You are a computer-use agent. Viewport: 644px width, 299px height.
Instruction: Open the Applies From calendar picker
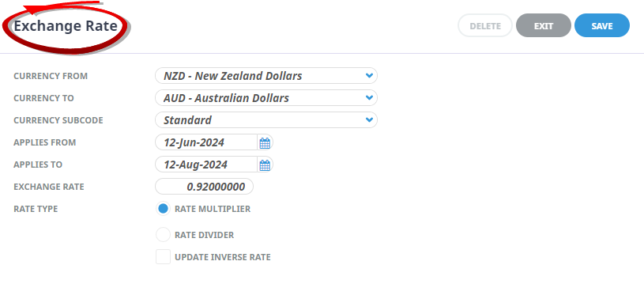[265, 142]
